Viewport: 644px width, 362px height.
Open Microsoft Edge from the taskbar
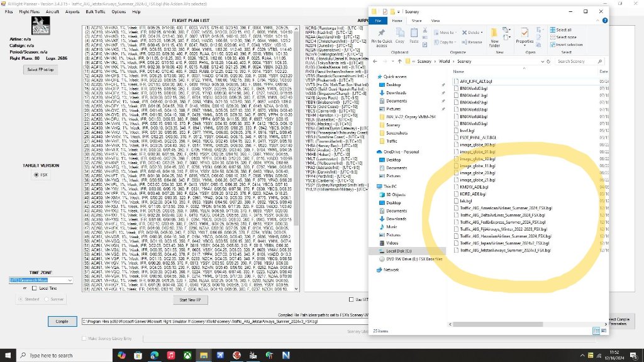pyautogui.click(x=155, y=355)
